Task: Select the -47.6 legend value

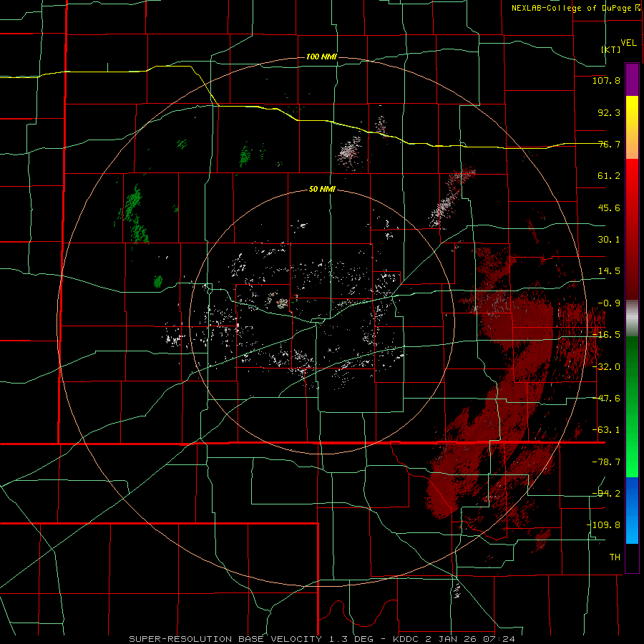Action: click(606, 399)
